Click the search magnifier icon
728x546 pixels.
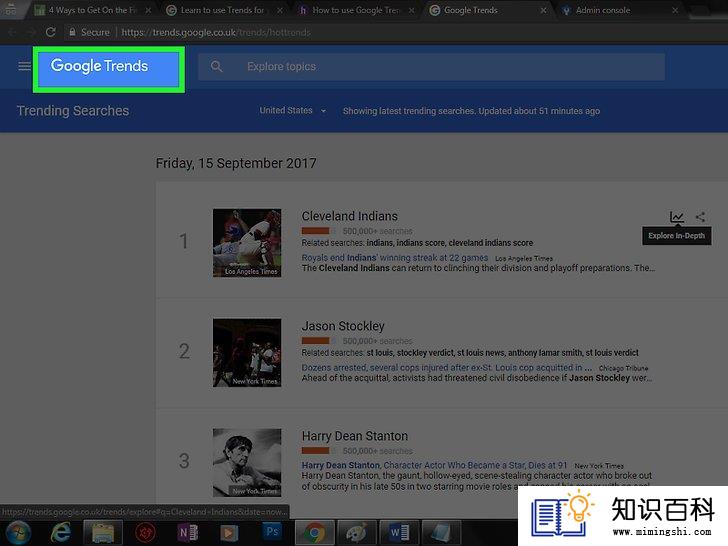[216, 66]
